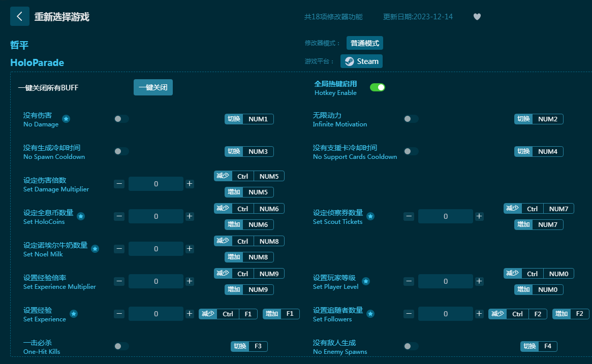Viewport: 592px width, 364px height.
Task: Decrease Set Experience with minus button
Action: (x=119, y=313)
